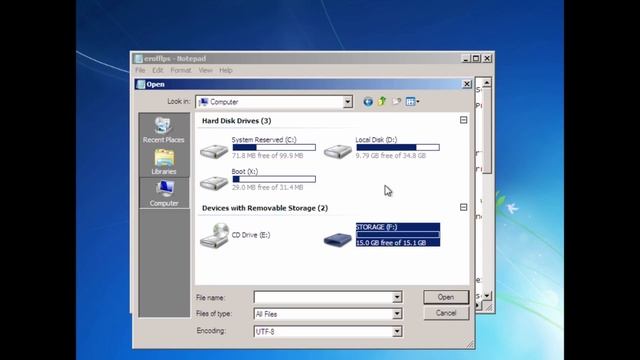This screenshot has width=640, height=360.
Task: Open Notepad Edit menu
Action: pos(158,70)
